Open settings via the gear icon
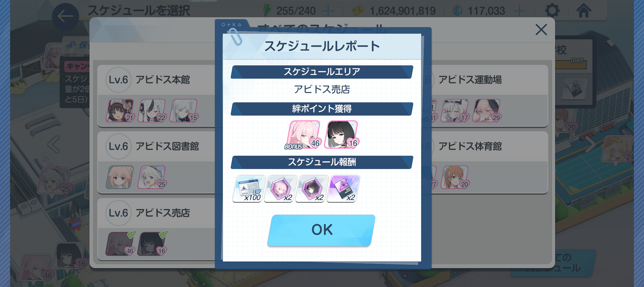The width and height of the screenshot is (644, 287). (552, 11)
